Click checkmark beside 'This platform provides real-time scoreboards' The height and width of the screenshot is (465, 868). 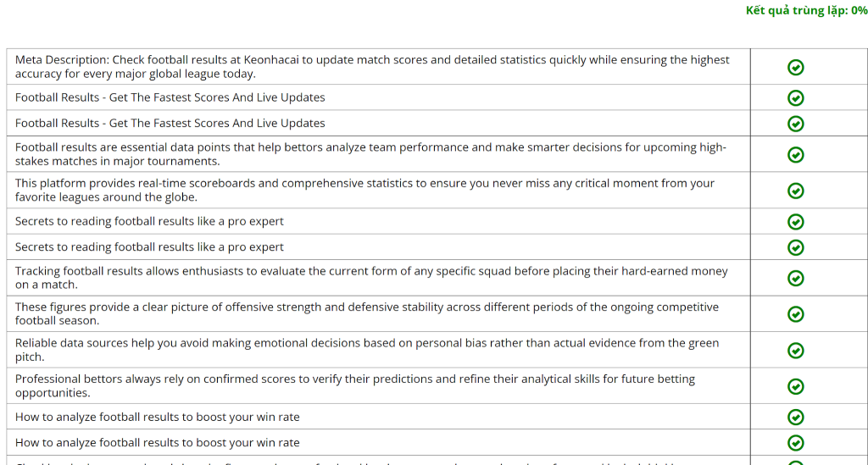[795, 191]
